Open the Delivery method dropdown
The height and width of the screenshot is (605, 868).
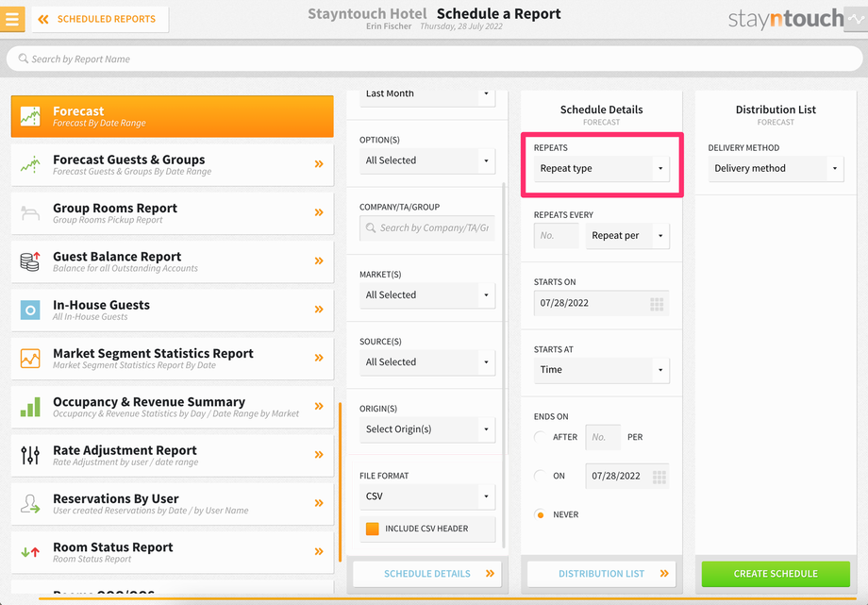(776, 168)
